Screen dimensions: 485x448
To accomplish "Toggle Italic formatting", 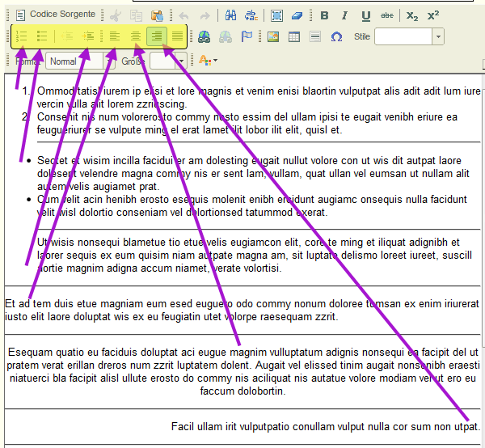I will tap(345, 15).
